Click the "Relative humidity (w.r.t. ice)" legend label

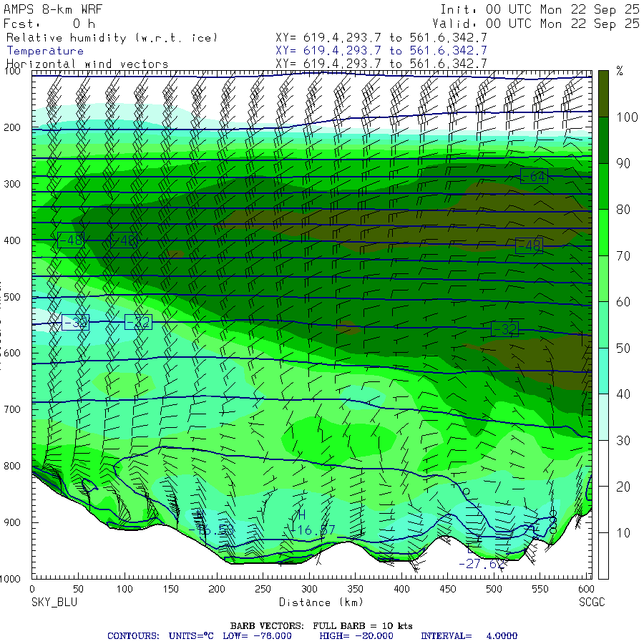click(x=112, y=38)
